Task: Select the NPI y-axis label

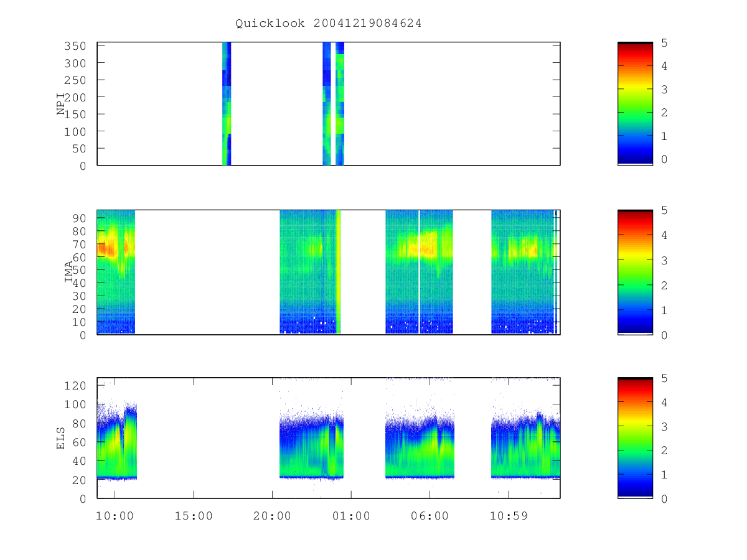Action: click(62, 103)
